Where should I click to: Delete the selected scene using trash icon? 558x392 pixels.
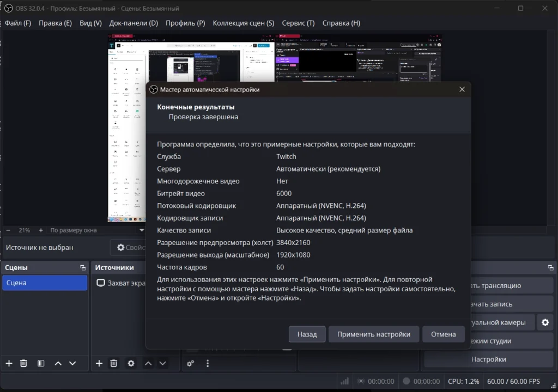[23, 363]
